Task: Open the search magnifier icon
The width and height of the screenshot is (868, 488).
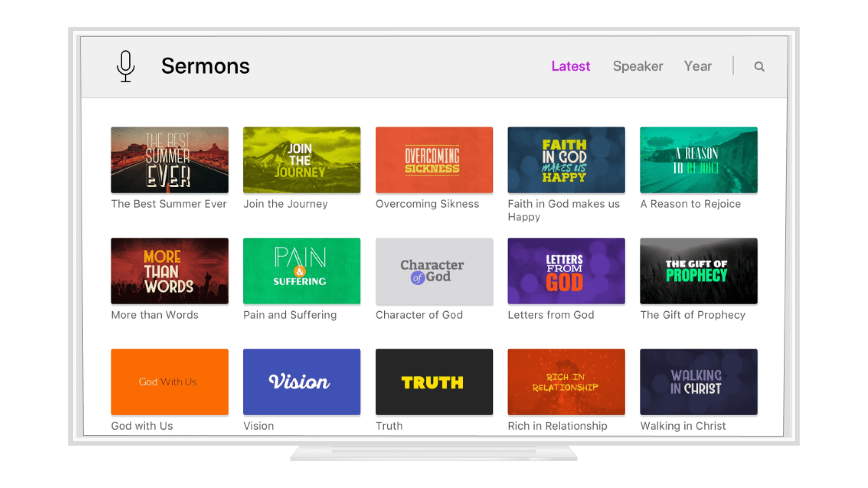Action: 759,66
